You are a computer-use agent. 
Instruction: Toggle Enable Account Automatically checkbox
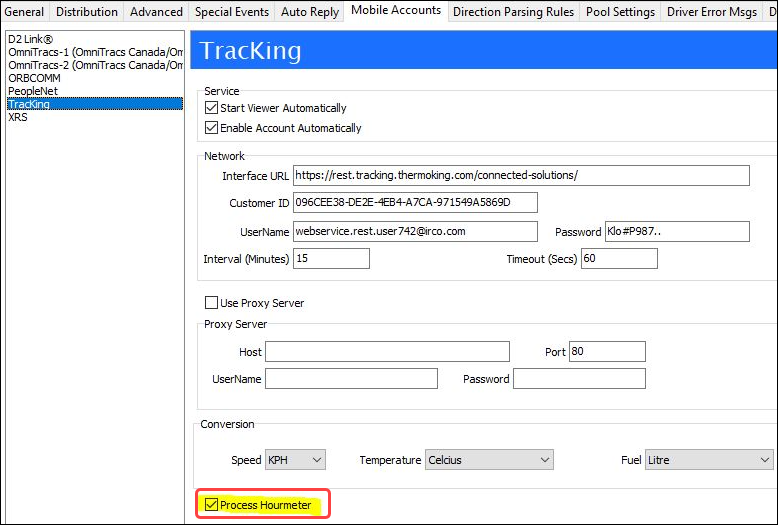(x=211, y=128)
